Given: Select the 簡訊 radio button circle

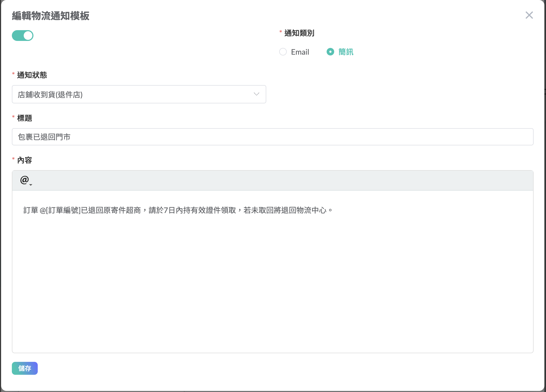Looking at the screenshot, I should 330,52.
